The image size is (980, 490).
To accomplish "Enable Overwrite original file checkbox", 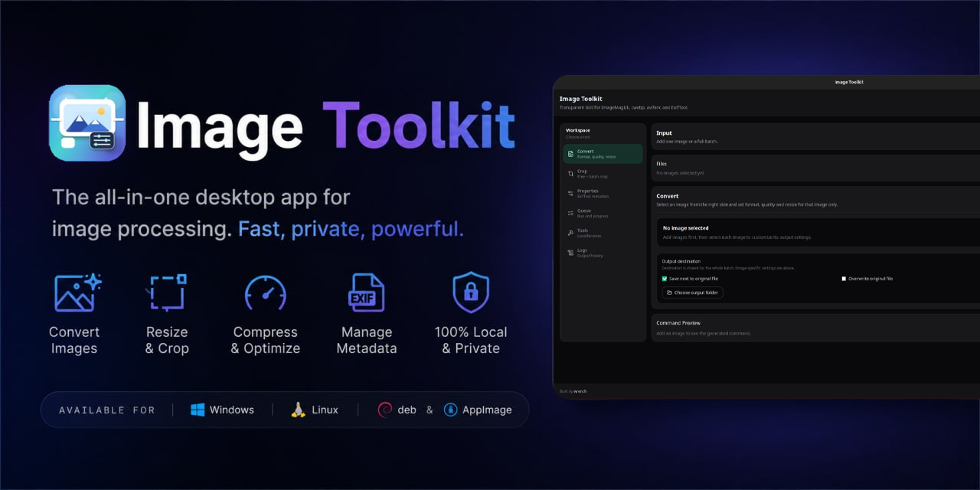I will point(844,279).
